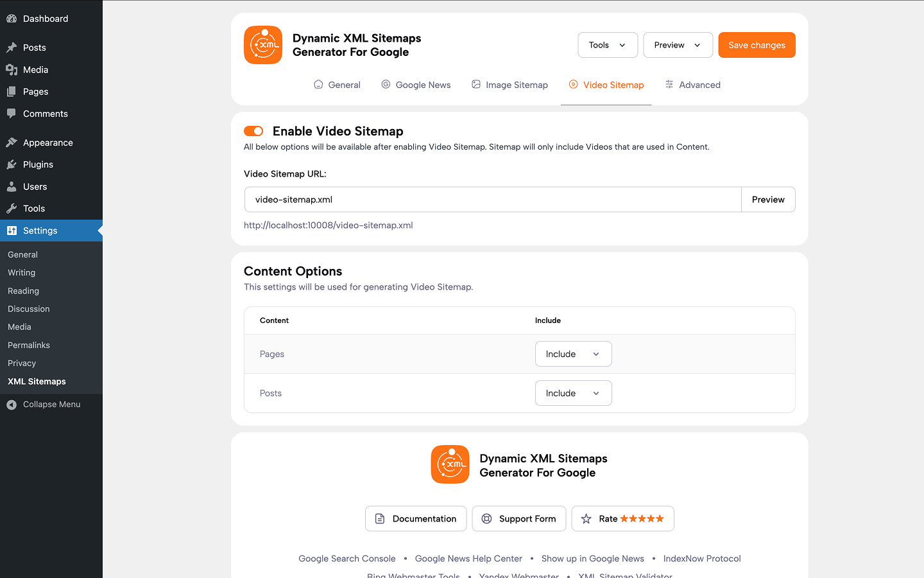This screenshot has width=924, height=578.
Task: Click the Dynamic XML Sitemaps plugin logo icon
Action: pos(262,45)
